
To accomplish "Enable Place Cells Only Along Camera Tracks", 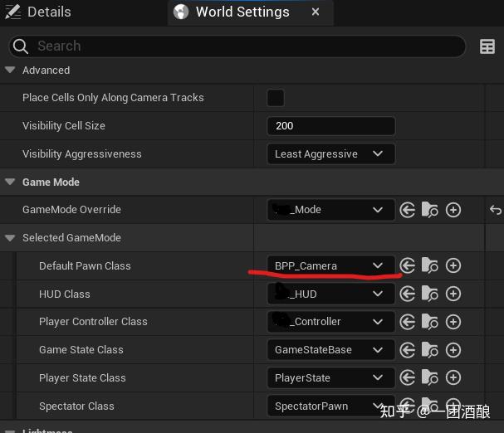I will (x=276, y=98).
